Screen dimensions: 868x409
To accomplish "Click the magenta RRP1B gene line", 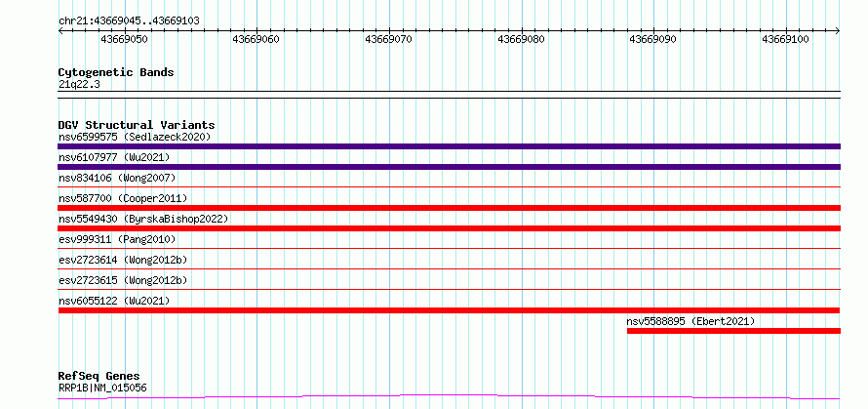I will [449, 396].
